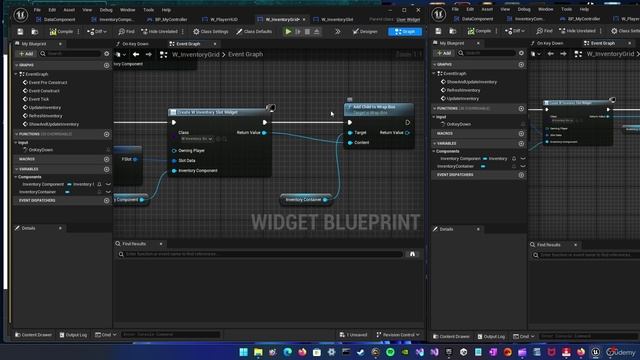Expand toolbar overflow chevrons in left editor
The width and height of the screenshot is (640, 360).
pyautogui.click(x=338, y=31)
